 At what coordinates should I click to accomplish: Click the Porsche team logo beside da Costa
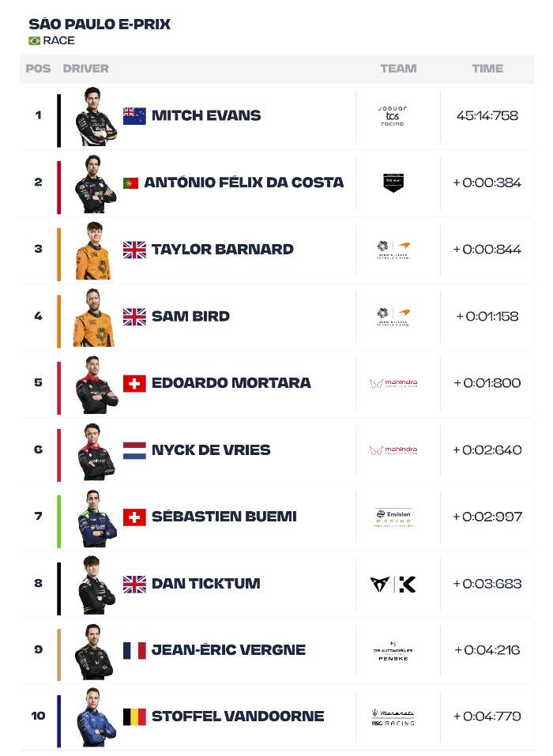click(393, 182)
